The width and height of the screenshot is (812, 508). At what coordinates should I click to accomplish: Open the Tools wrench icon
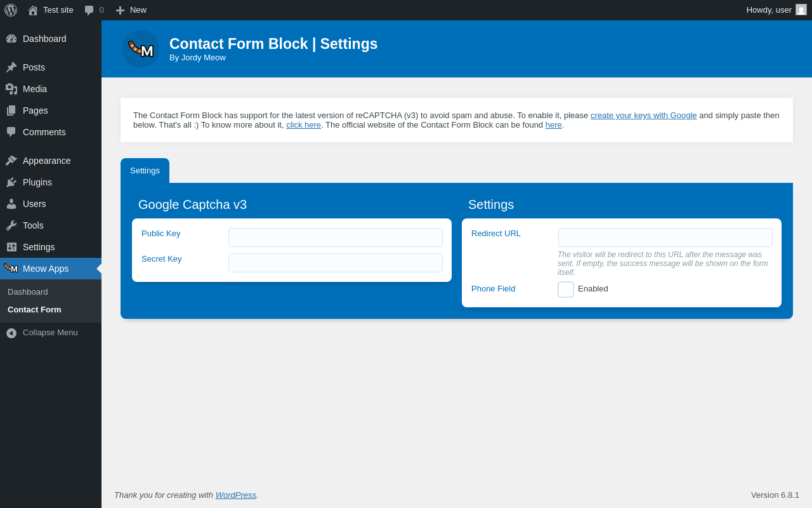point(11,225)
